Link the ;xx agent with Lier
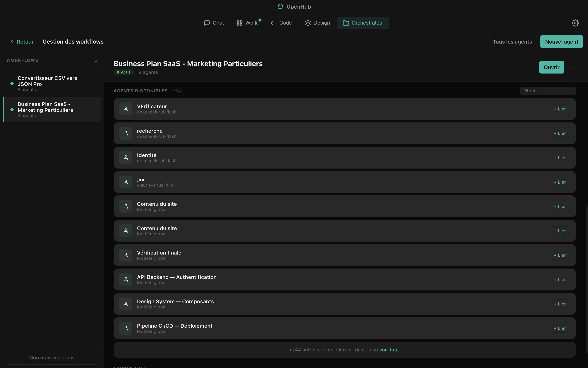588x368 pixels. point(560,182)
